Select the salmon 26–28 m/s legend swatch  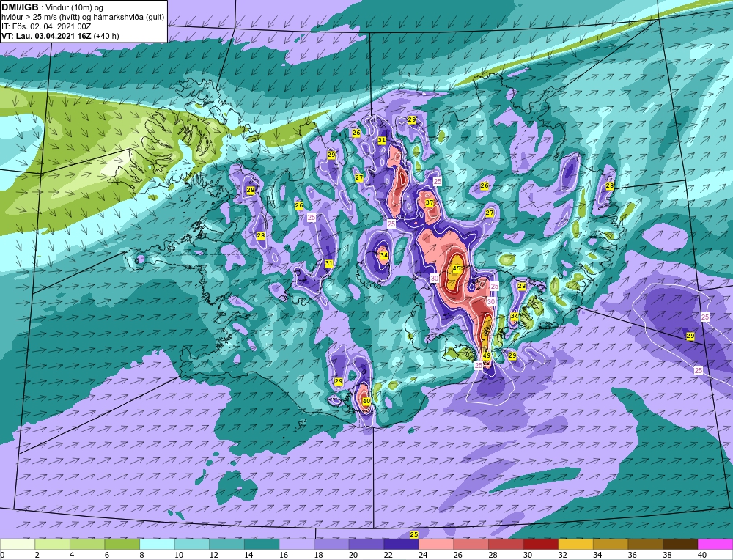[x=471, y=545]
